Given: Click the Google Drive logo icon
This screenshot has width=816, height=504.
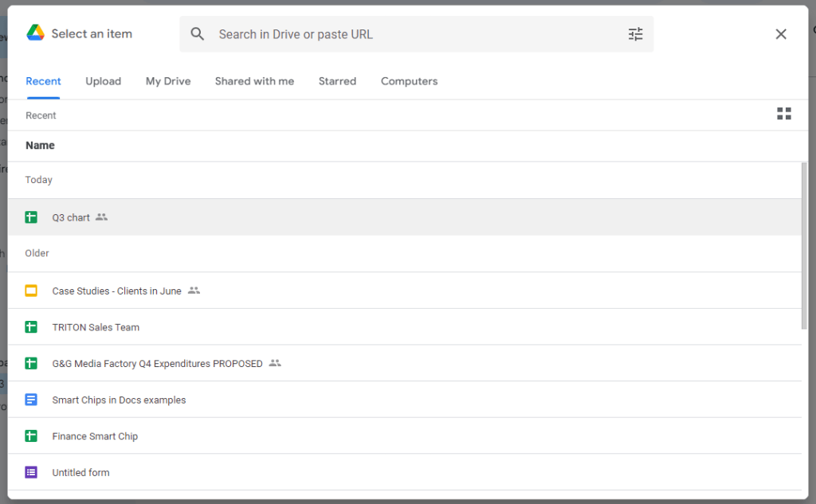Looking at the screenshot, I should (35, 33).
